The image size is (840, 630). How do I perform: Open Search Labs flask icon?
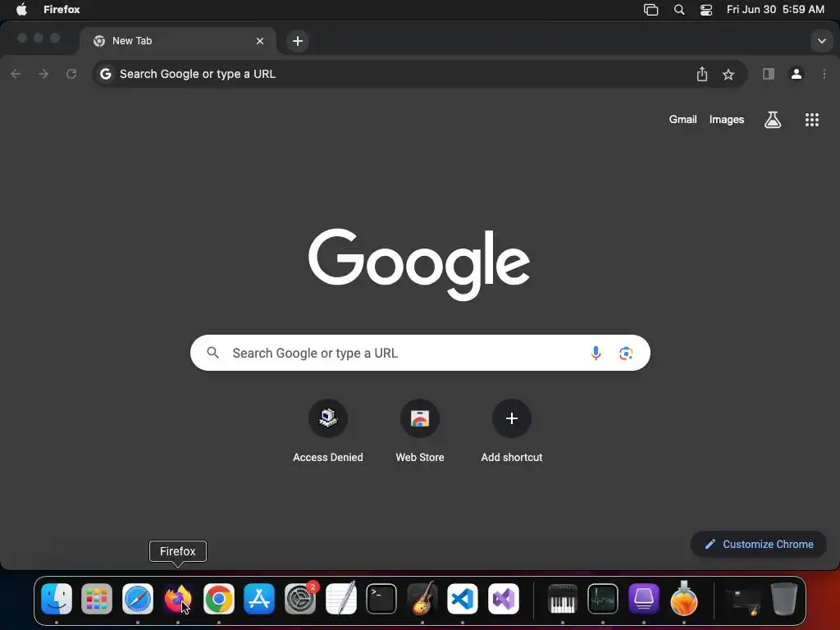pyautogui.click(x=773, y=120)
